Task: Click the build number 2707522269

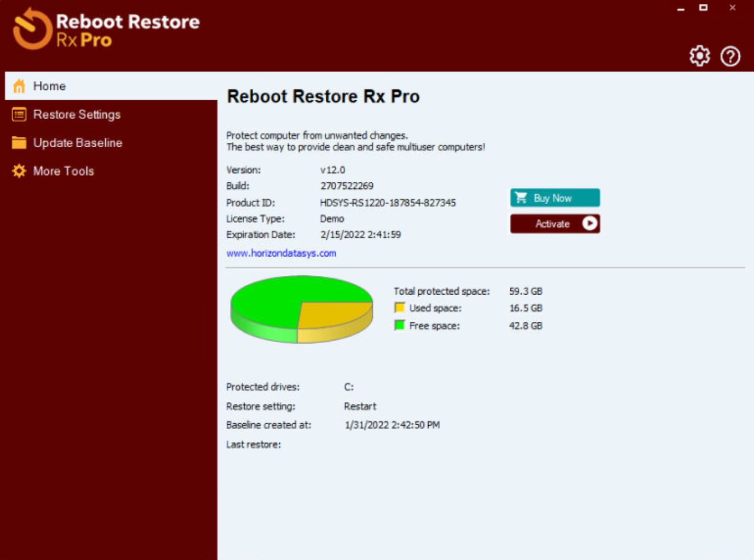Action: coord(347,186)
